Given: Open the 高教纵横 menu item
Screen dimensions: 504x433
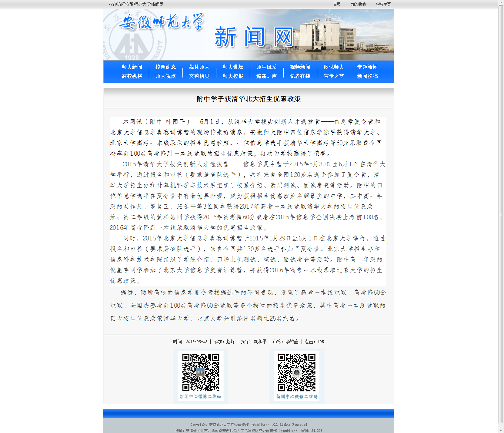Looking at the screenshot, I should [132, 76].
